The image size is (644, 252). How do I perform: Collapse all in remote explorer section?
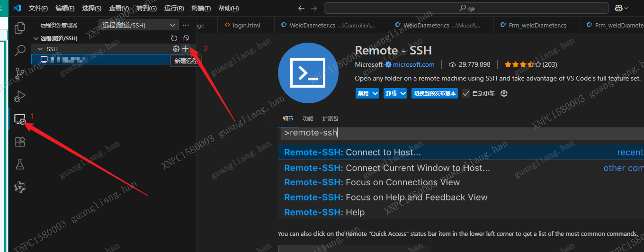tap(186, 38)
